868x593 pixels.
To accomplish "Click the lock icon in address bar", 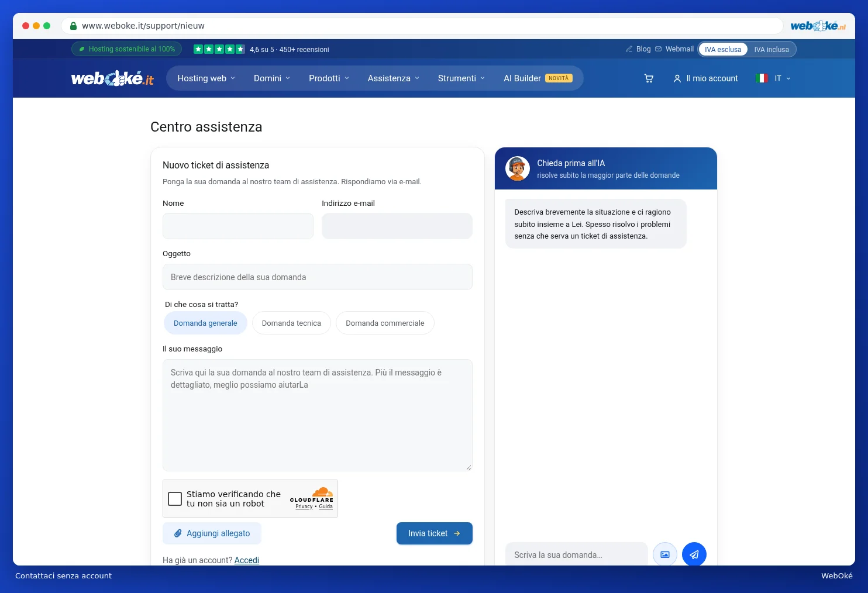I will [74, 26].
